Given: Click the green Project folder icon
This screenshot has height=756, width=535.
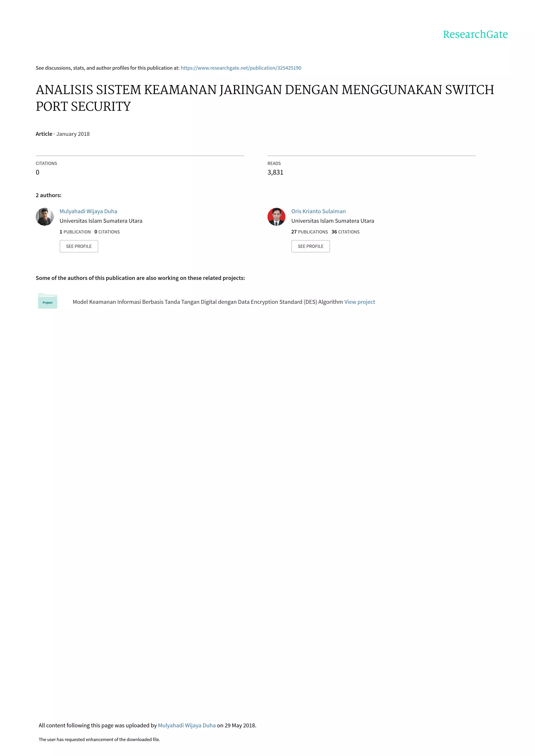Looking at the screenshot, I should pyautogui.click(x=48, y=301).
